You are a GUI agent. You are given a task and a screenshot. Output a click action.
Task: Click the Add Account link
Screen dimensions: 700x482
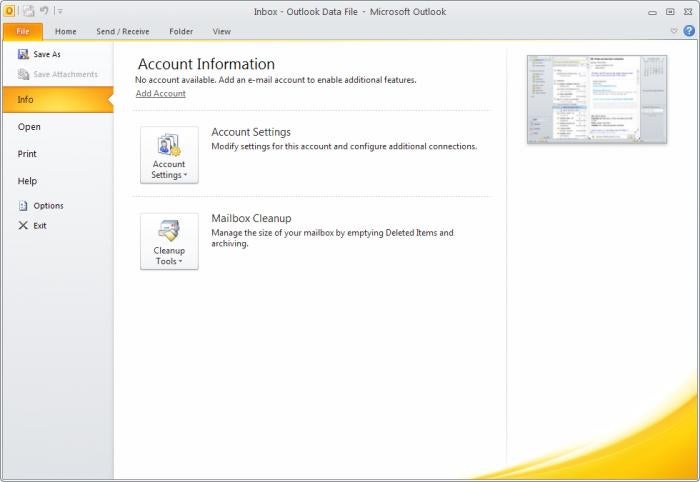(161, 93)
